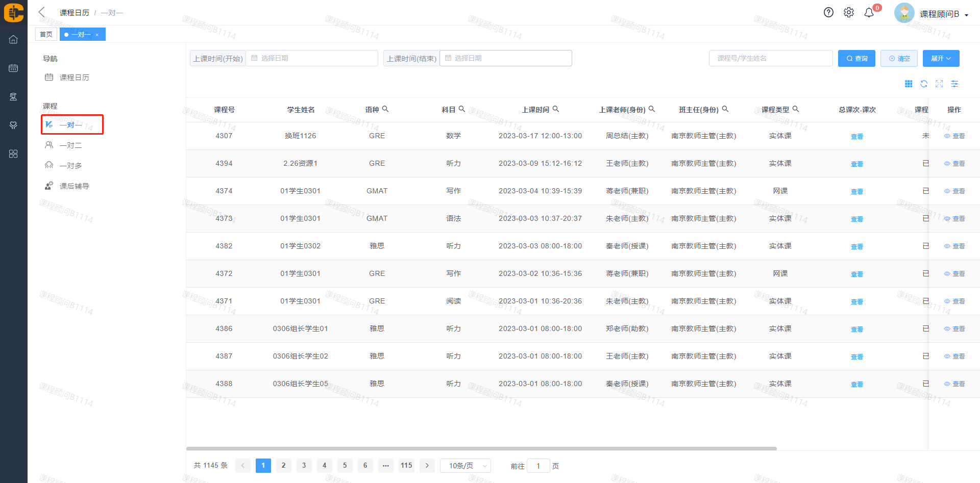
Task: Click the 查询 search button
Action: tap(856, 59)
